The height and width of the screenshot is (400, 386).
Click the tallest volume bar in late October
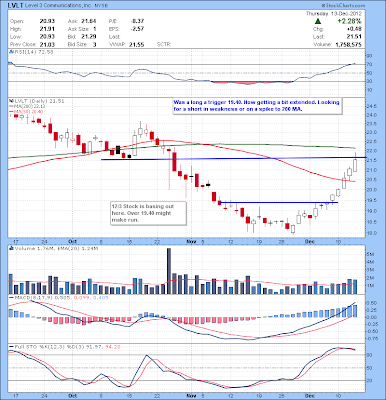point(169,271)
